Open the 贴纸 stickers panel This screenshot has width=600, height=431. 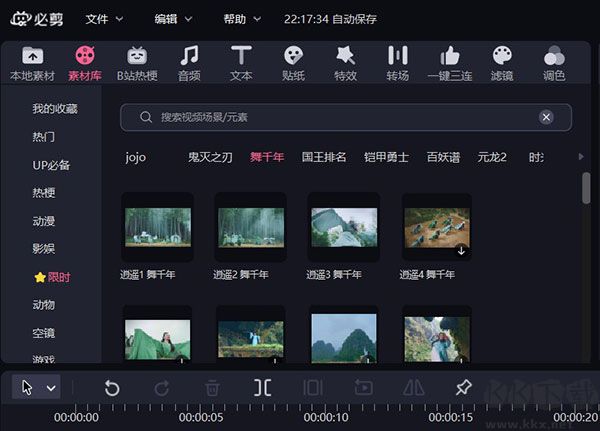coord(293,64)
